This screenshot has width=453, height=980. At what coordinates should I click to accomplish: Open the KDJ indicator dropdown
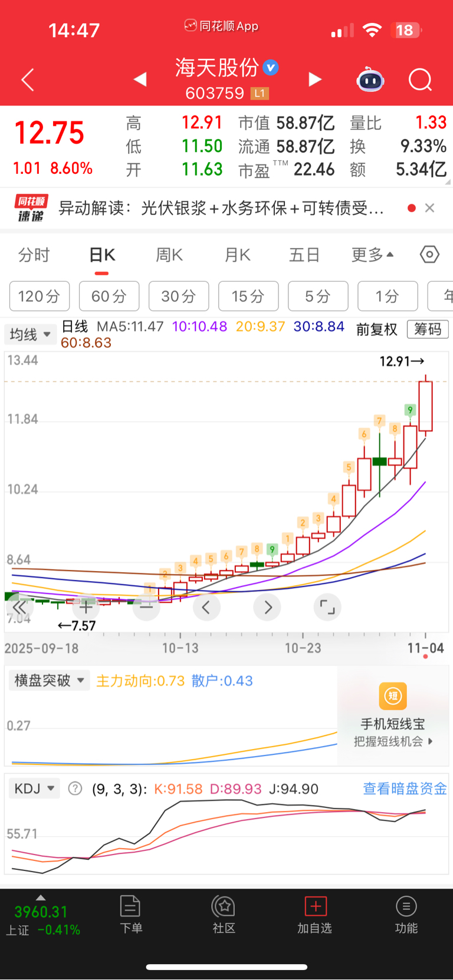click(x=34, y=788)
